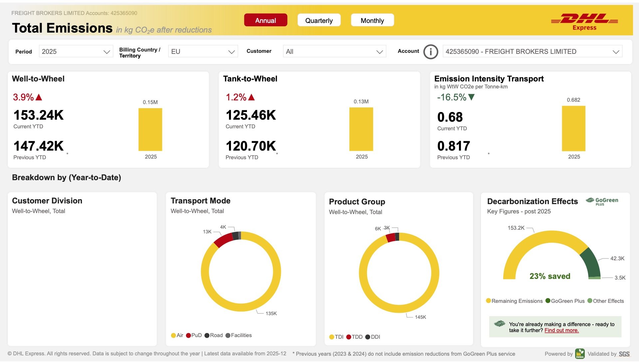Click the SGS validation logo
The height and width of the screenshot is (364, 639).
click(624, 354)
